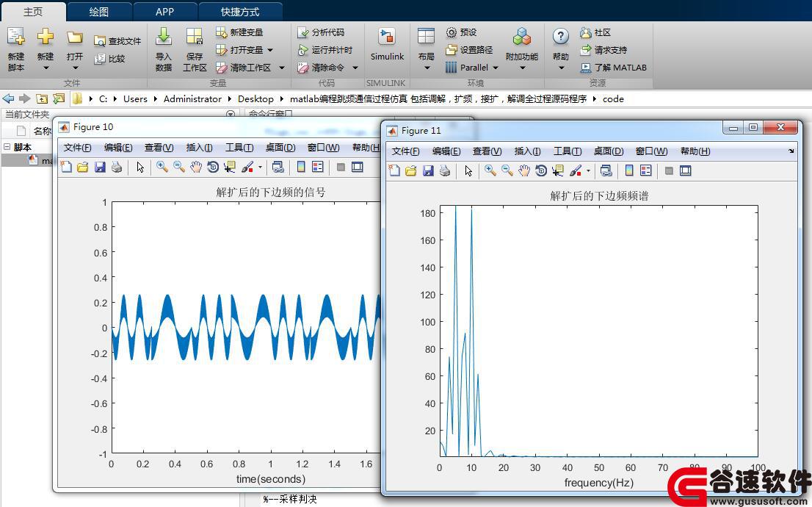This screenshot has width=812, height=507.
Task: Insert a colorbar in Figure 10
Action: pyautogui.click(x=301, y=167)
